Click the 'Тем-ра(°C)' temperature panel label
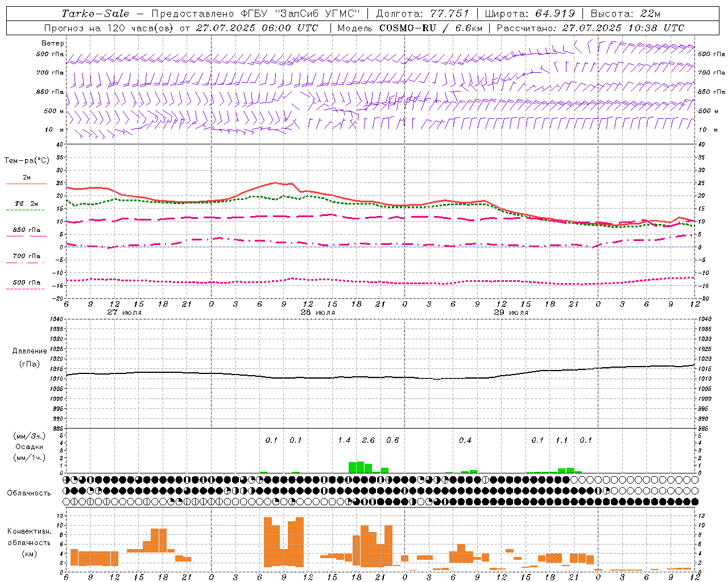This screenshot has height=582, width=728. (x=27, y=161)
